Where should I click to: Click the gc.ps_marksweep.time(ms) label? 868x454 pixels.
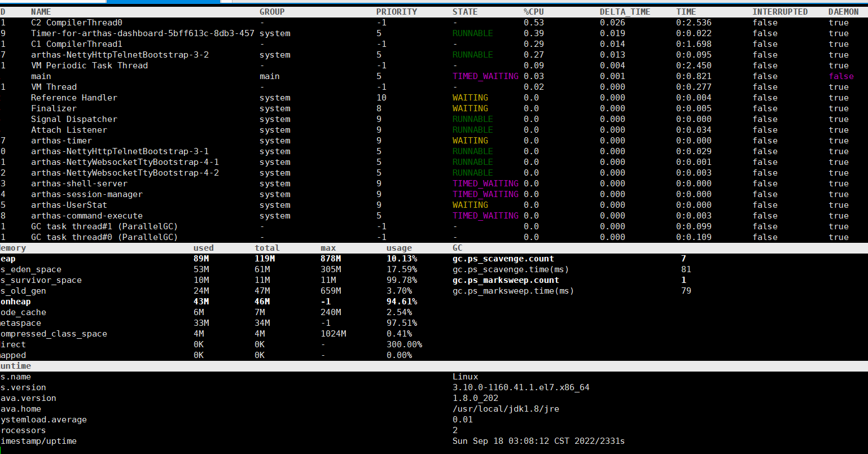click(x=514, y=291)
